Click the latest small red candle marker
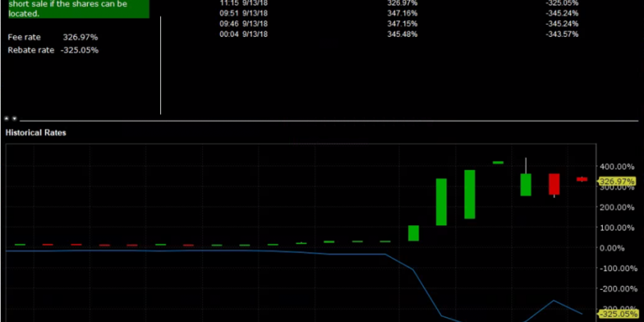Viewport: 644px width, 322px height. (x=582, y=180)
